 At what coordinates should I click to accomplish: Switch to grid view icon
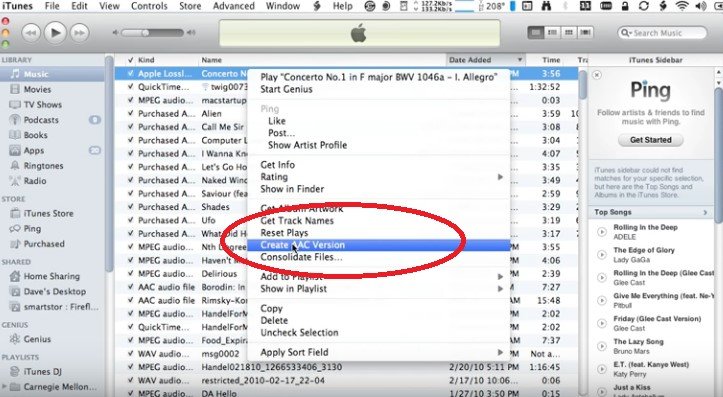pos(569,32)
